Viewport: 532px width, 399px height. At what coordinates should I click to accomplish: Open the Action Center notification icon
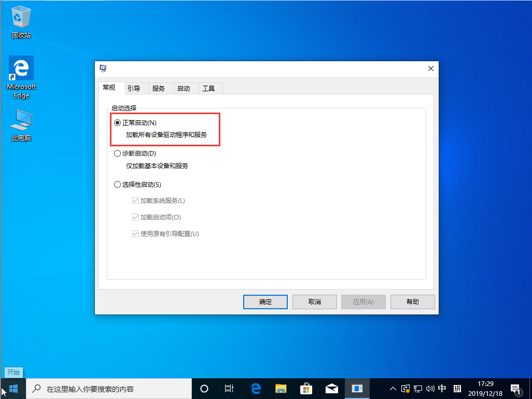tap(516, 389)
